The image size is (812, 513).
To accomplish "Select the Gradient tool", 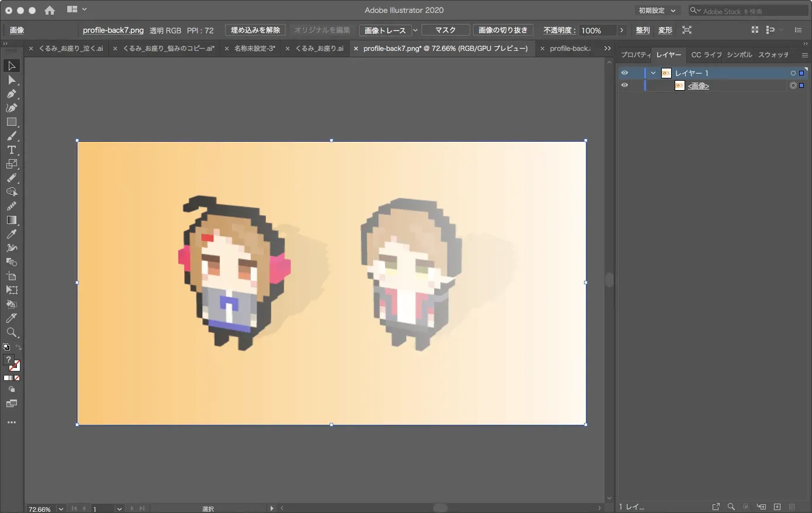I will point(11,220).
